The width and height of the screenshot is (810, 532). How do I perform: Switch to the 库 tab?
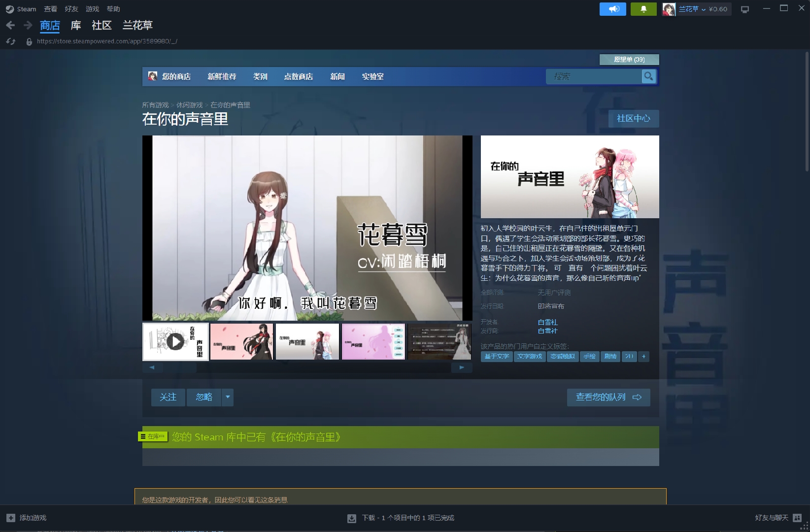76,25
